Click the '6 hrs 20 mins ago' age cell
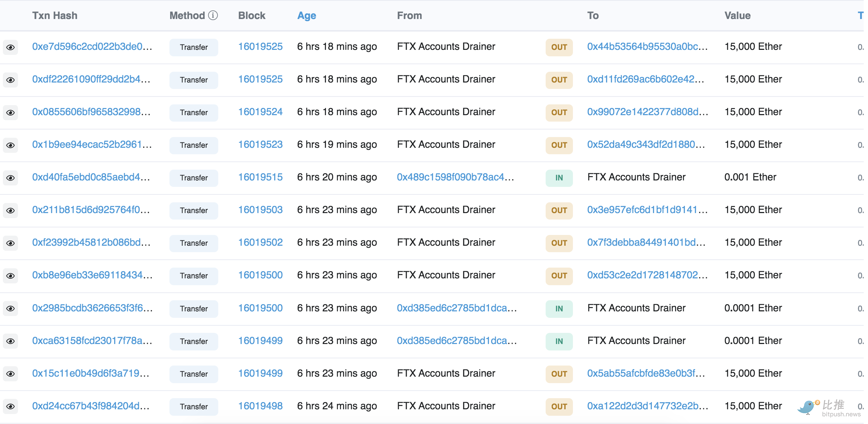The height and width of the screenshot is (424, 868). pyautogui.click(x=337, y=177)
